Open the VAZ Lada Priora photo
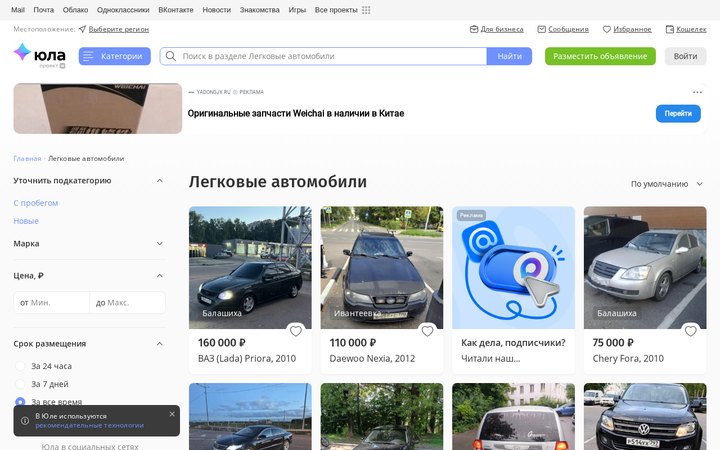The height and width of the screenshot is (450, 720). pos(250,267)
